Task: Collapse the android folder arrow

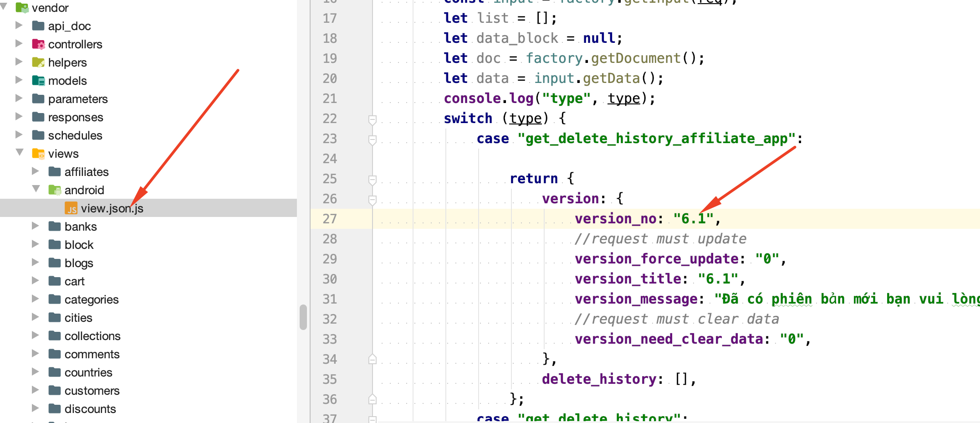Action: point(36,189)
